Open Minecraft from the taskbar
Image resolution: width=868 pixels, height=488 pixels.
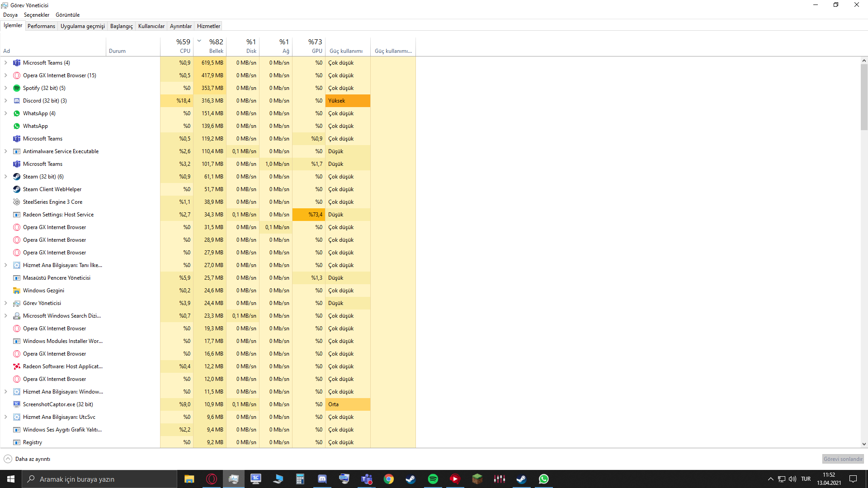pyautogui.click(x=477, y=479)
